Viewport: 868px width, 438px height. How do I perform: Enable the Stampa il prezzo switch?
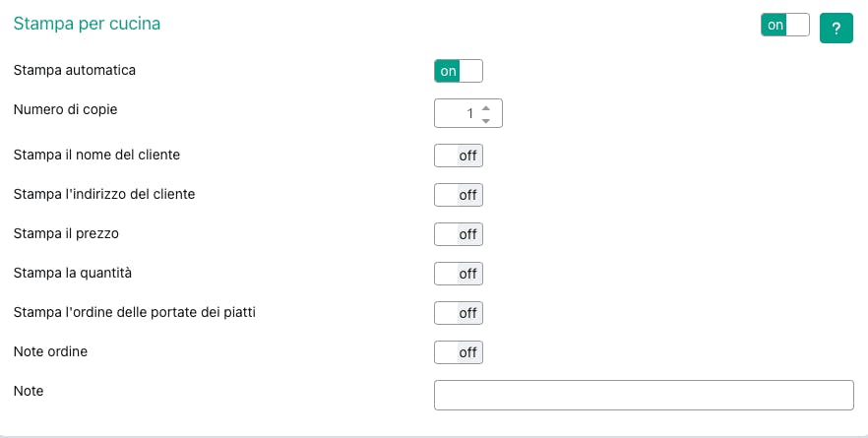(459, 234)
